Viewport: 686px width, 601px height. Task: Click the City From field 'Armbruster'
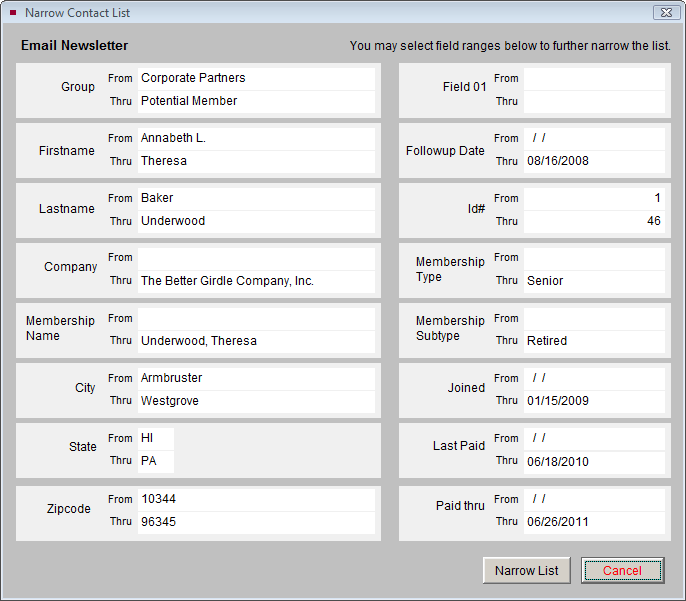(x=255, y=378)
